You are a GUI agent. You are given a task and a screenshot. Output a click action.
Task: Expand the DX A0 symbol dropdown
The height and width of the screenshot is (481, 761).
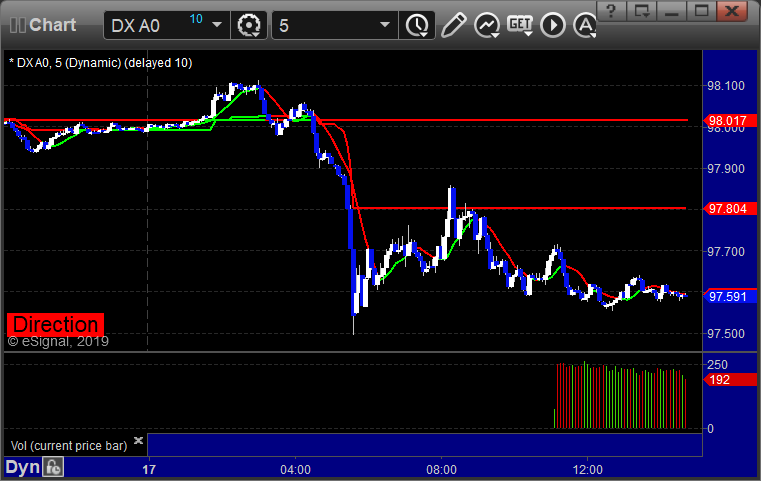coord(217,25)
